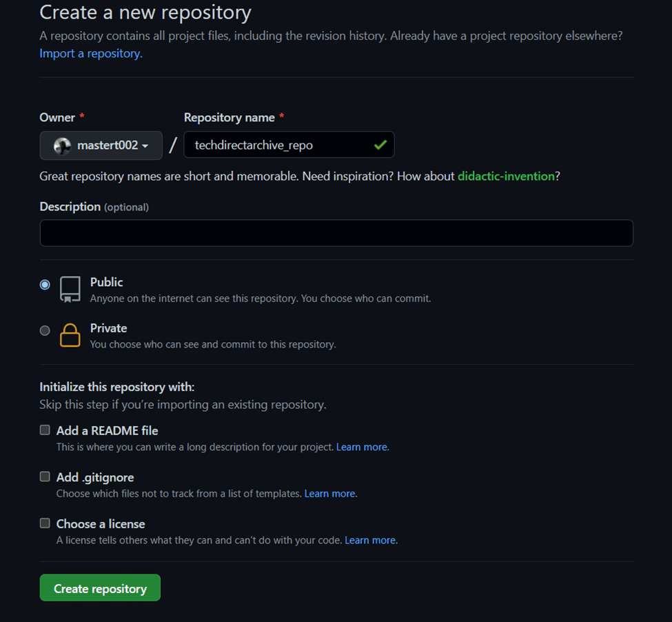672x622 pixels.
Task: Click Learn more about licenses
Action: tap(370, 540)
